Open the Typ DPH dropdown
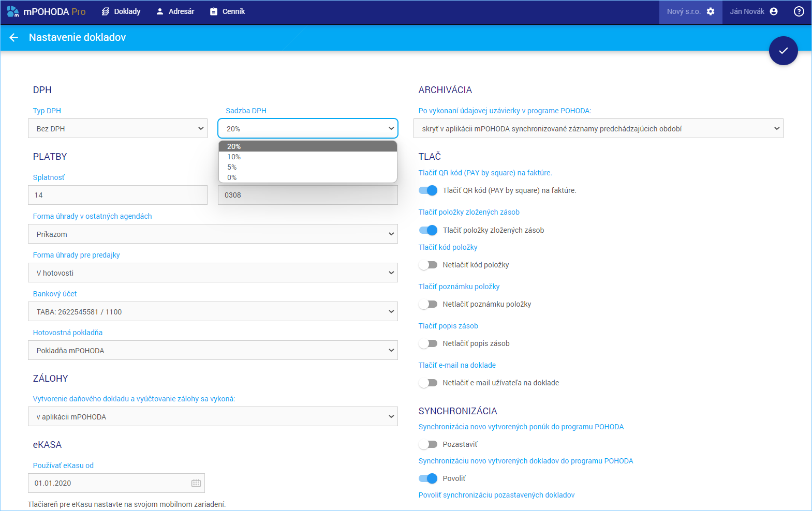 click(x=117, y=128)
